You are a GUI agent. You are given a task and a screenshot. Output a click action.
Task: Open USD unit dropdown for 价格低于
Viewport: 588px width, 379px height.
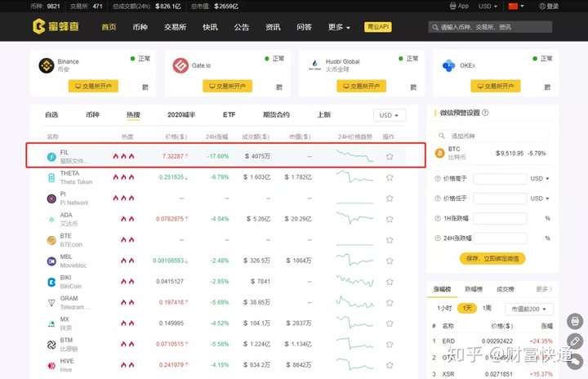coord(540,198)
